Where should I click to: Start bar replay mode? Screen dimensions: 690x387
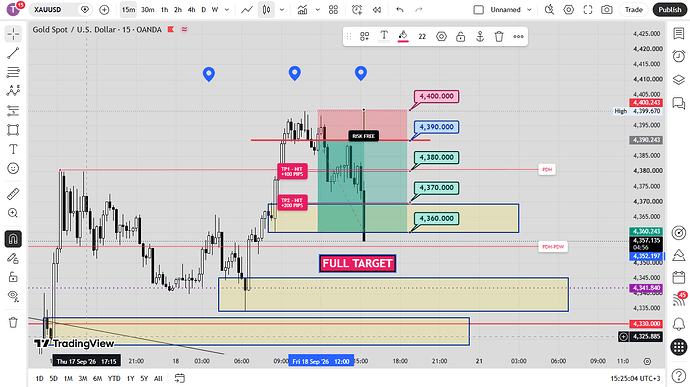pos(377,9)
